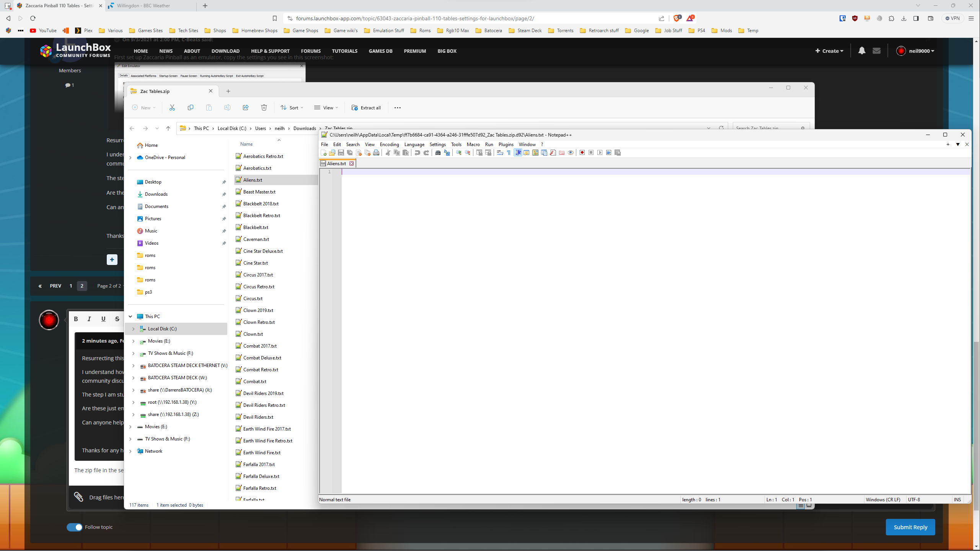The width and height of the screenshot is (980, 551).
Task: Click the Playback macro icon
Action: point(600,153)
